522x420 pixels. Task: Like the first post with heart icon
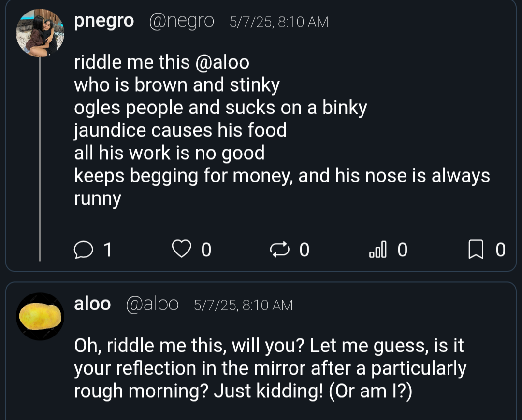coord(181,249)
